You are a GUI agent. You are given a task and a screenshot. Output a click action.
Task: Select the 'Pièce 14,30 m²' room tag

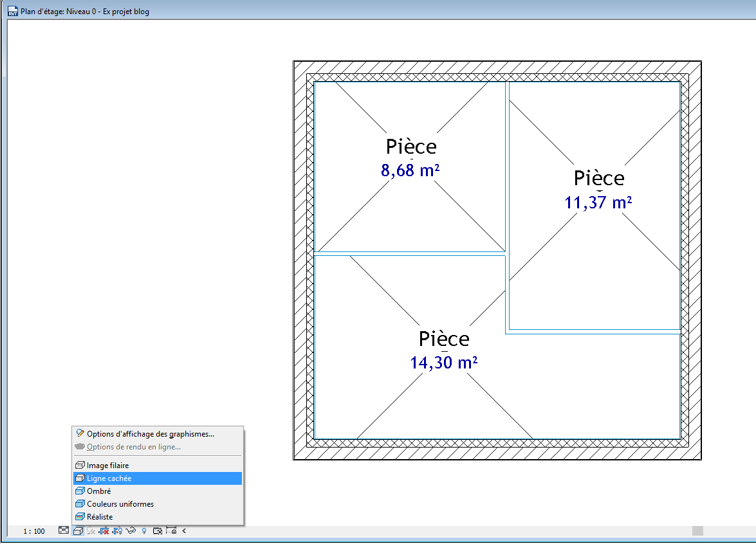point(445,350)
